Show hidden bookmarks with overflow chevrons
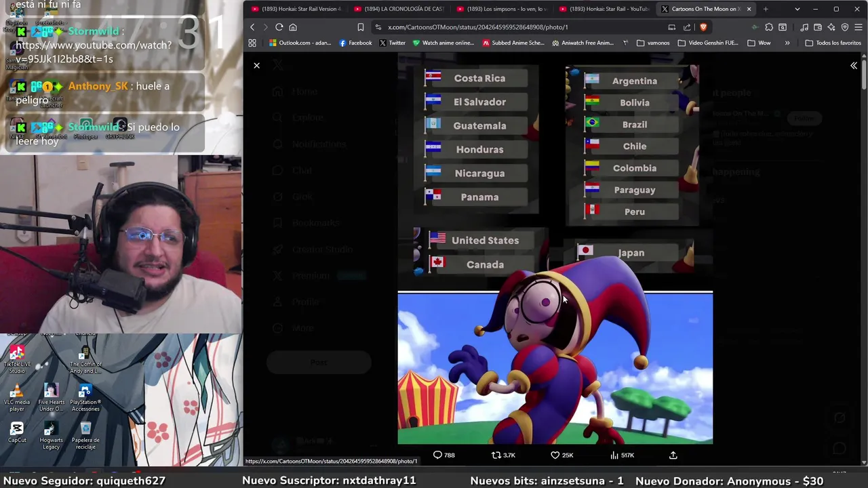The image size is (868, 488). click(787, 43)
